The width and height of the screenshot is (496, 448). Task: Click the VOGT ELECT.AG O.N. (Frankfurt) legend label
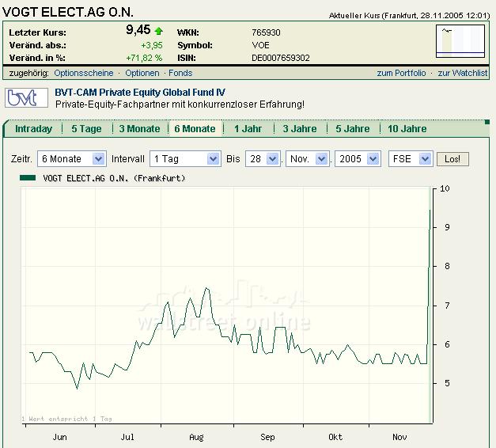pos(114,178)
